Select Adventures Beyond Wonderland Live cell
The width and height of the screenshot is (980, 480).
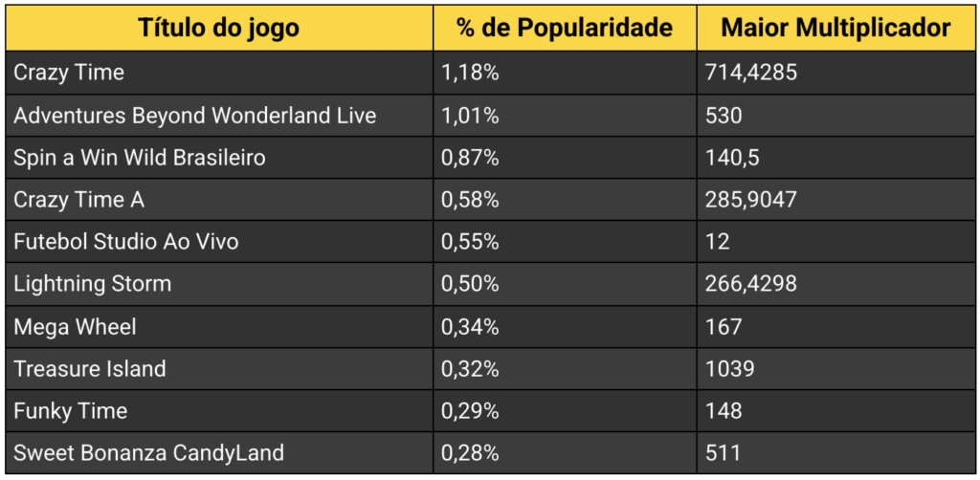coord(194,116)
